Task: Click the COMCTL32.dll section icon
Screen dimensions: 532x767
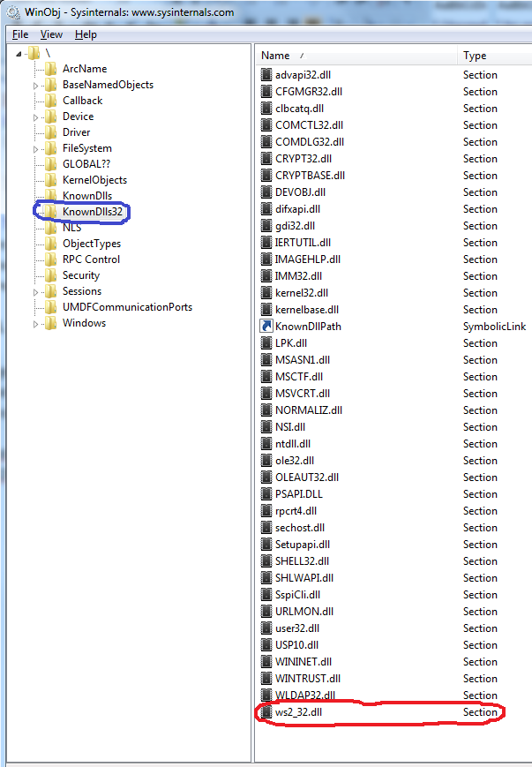Action: point(266,124)
